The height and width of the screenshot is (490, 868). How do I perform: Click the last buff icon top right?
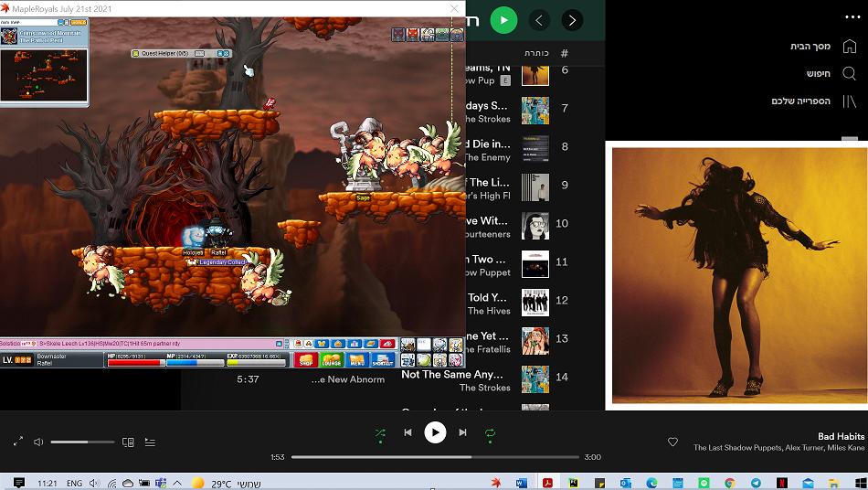(457, 35)
